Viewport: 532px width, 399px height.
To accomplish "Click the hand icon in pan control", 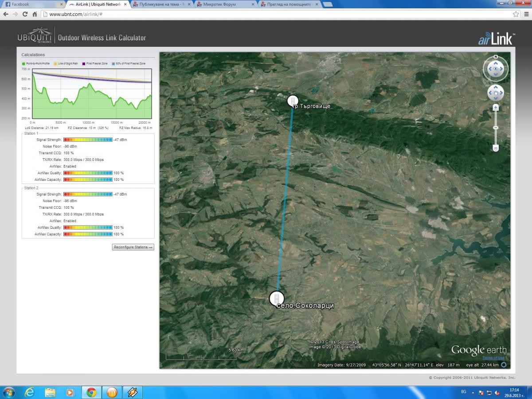I will (x=495, y=93).
